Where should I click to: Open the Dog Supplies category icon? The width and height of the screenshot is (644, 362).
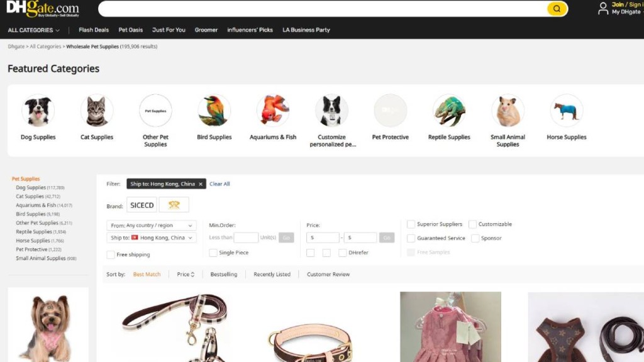tap(38, 111)
